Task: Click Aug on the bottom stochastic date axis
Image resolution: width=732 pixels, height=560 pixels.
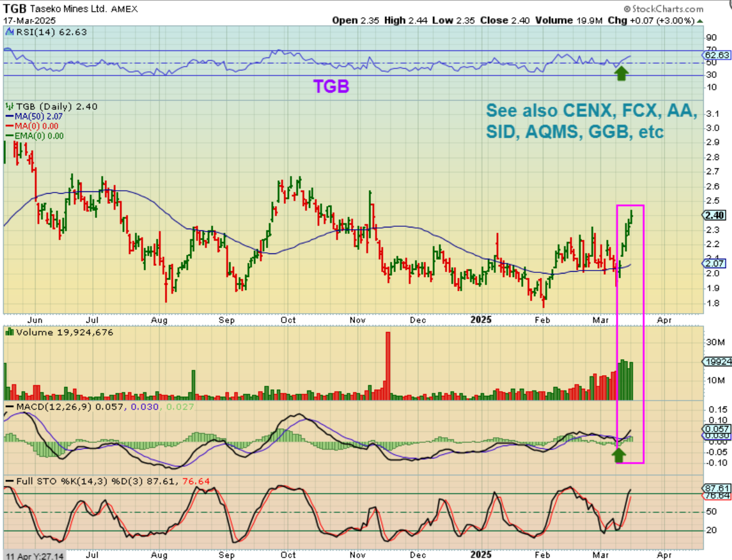Action: click(x=160, y=555)
